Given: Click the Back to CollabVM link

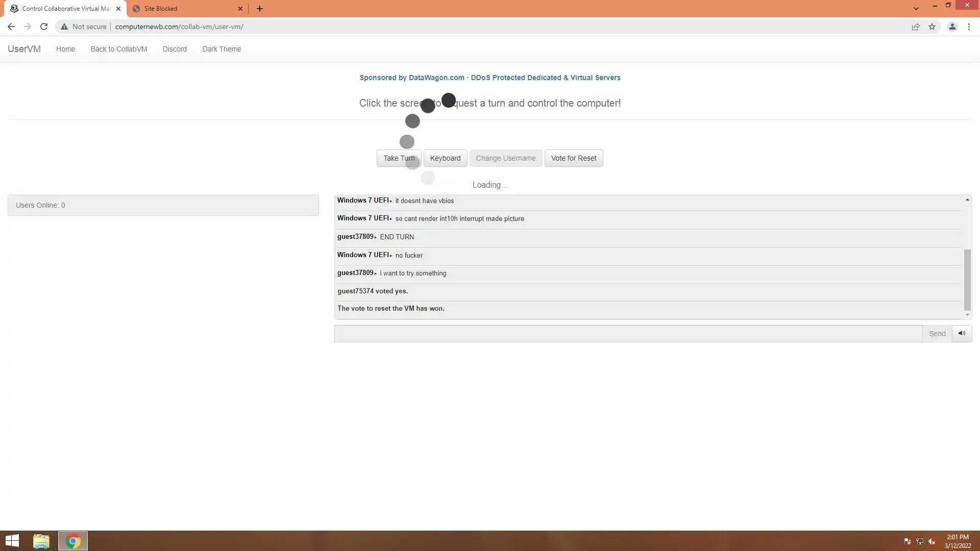Looking at the screenshot, I should point(119,49).
